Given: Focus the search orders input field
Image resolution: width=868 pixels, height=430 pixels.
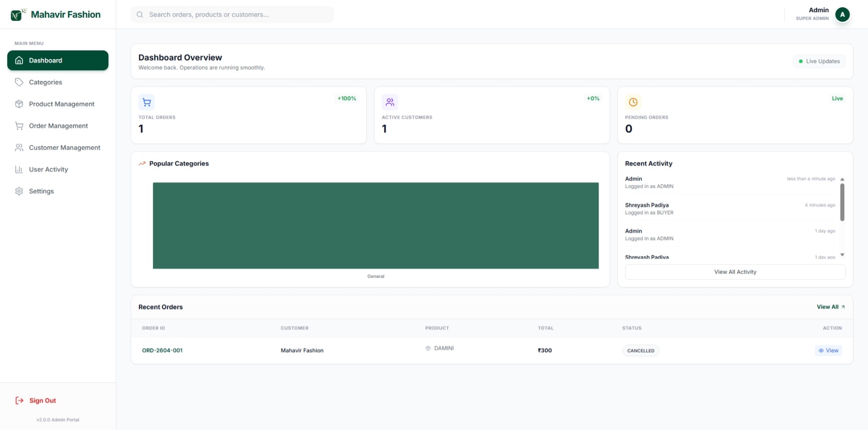Looking at the screenshot, I should click(x=237, y=15).
